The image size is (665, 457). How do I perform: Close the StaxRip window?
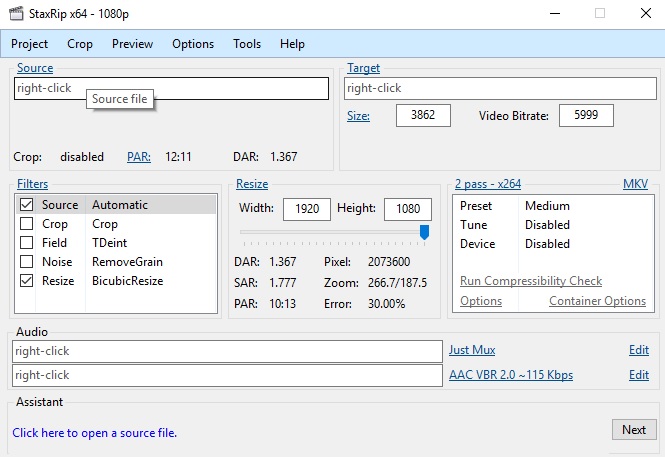pos(645,14)
